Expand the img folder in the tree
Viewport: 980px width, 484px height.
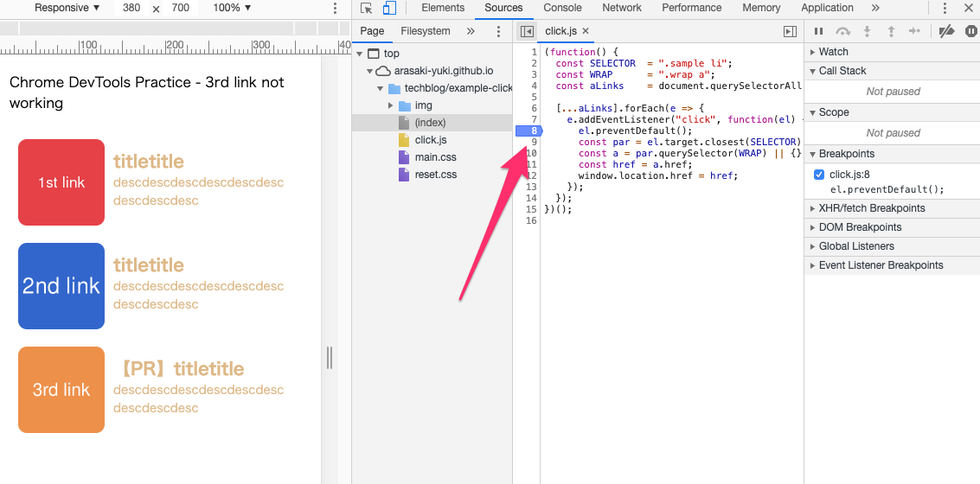(x=391, y=105)
